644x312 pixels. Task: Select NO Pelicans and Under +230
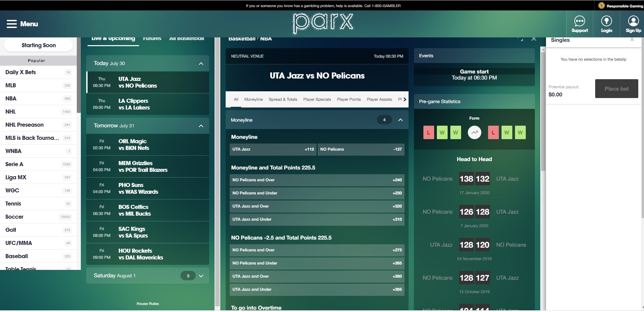coord(317,193)
